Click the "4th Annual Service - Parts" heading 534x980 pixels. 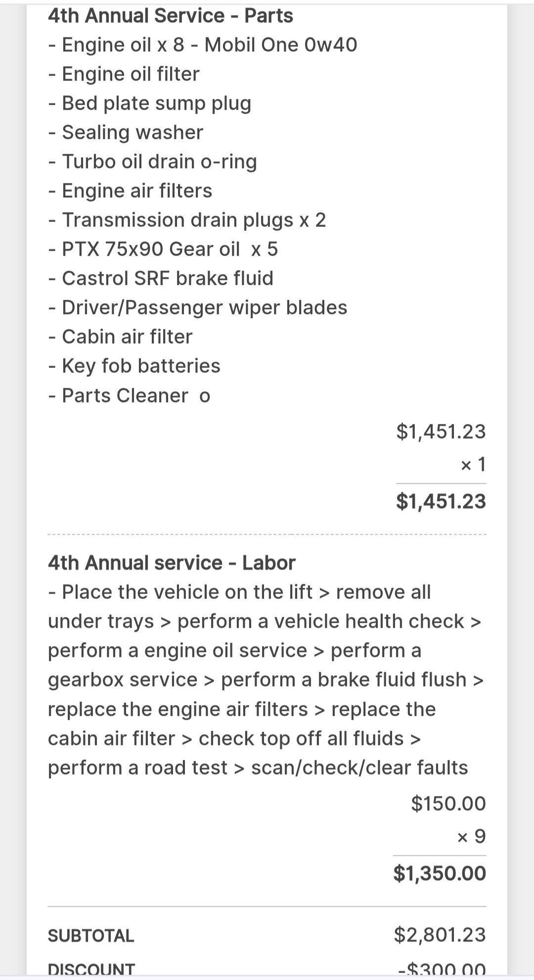171,16
